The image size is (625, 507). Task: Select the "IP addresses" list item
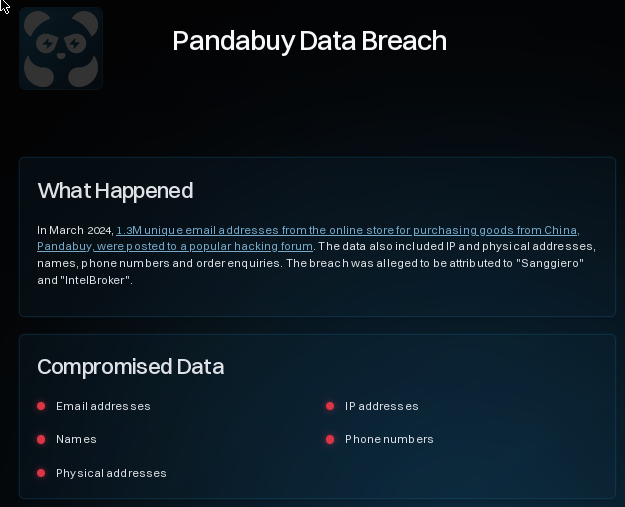[x=381, y=406]
